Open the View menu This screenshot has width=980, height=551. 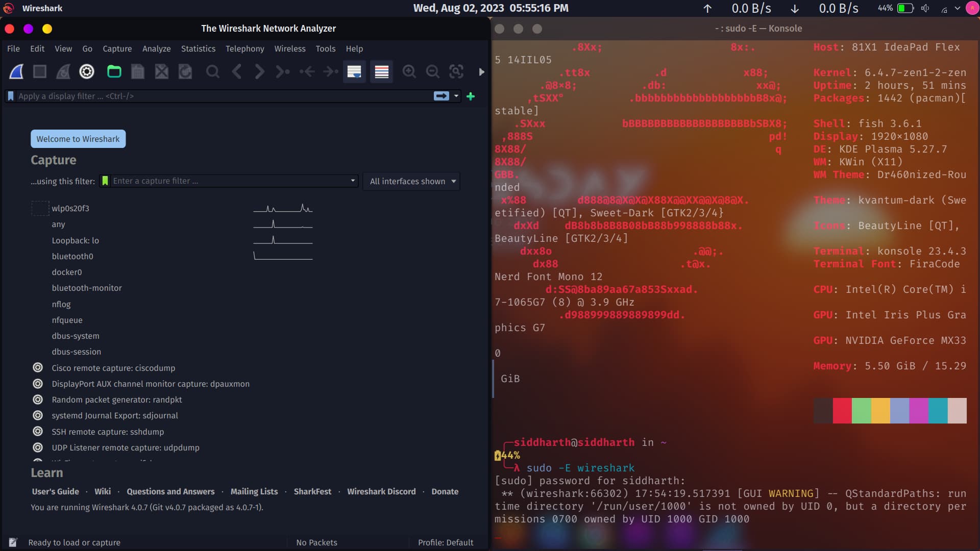pyautogui.click(x=63, y=48)
